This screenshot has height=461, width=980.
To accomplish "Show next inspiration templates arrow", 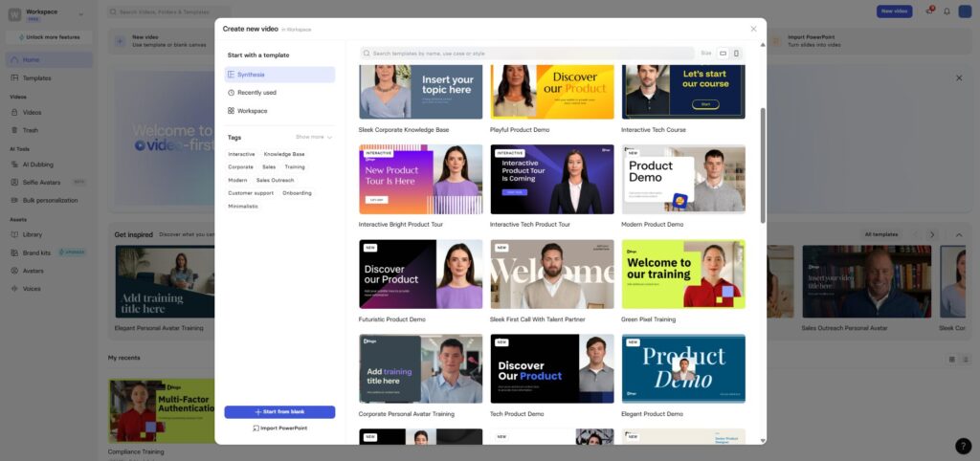I will pos(932,235).
